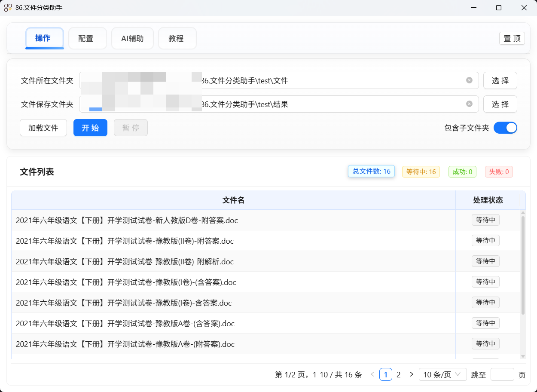This screenshot has width=537, height=392.
Task: Clear the 文件所在文件夹 input field
Action: click(x=469, y=80)
